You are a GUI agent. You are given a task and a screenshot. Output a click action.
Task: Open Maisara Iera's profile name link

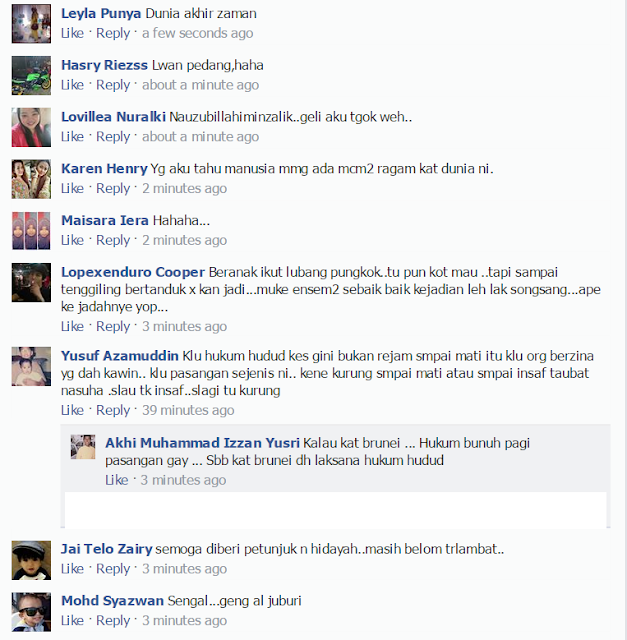[x=104, y=220]
